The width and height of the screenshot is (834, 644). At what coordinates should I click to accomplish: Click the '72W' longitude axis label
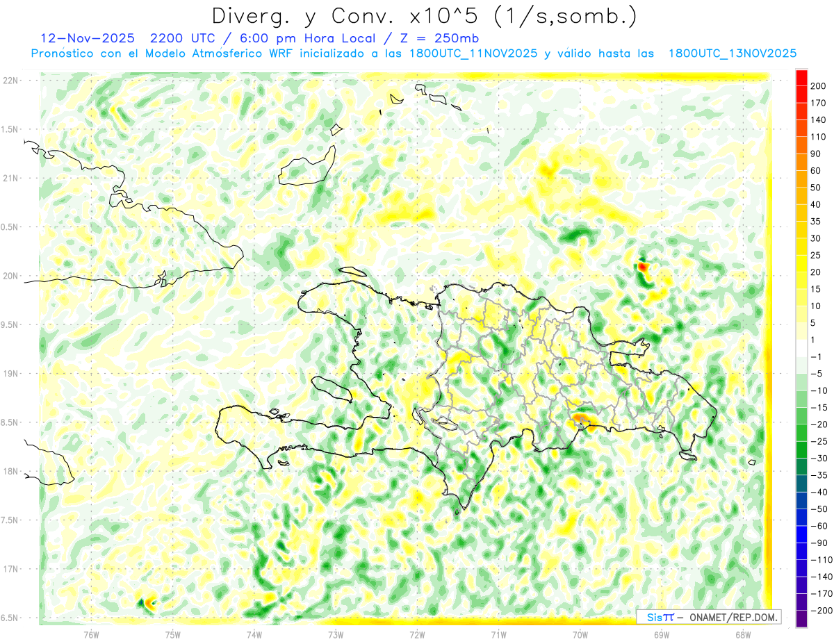[417, 635]
